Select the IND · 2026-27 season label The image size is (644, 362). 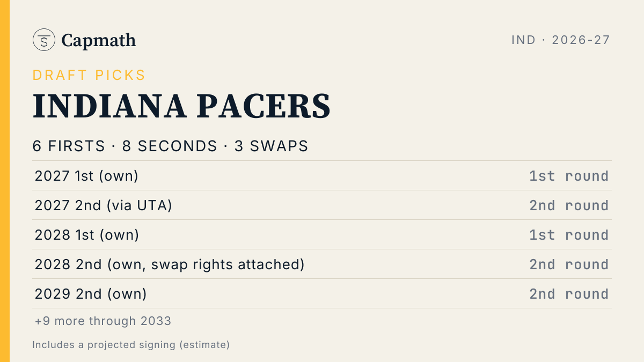561,40
